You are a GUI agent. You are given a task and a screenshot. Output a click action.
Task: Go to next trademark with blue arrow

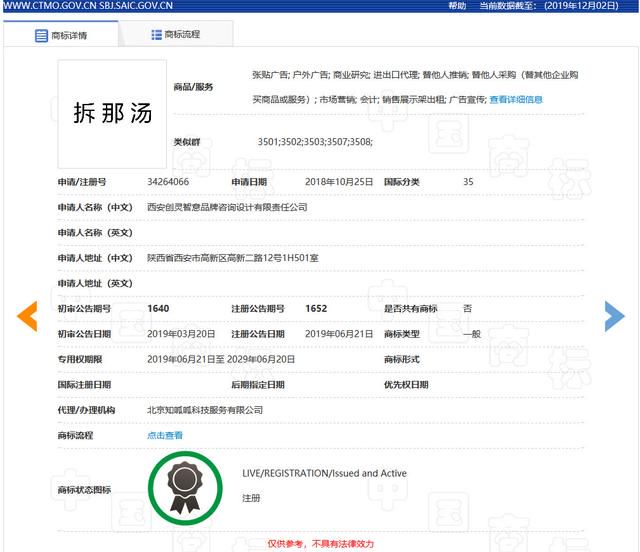(614, 316)
